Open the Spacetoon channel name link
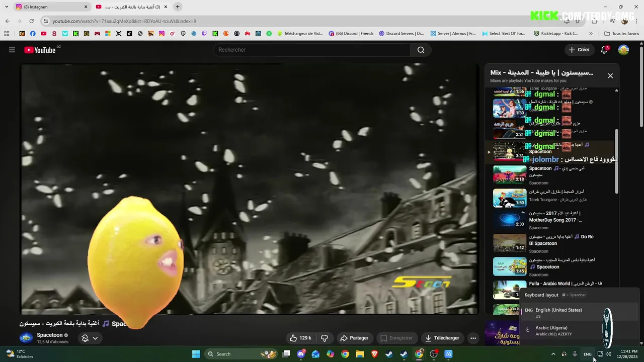The image size is (644, 362). pyautogui.click(x=50, y=335)
